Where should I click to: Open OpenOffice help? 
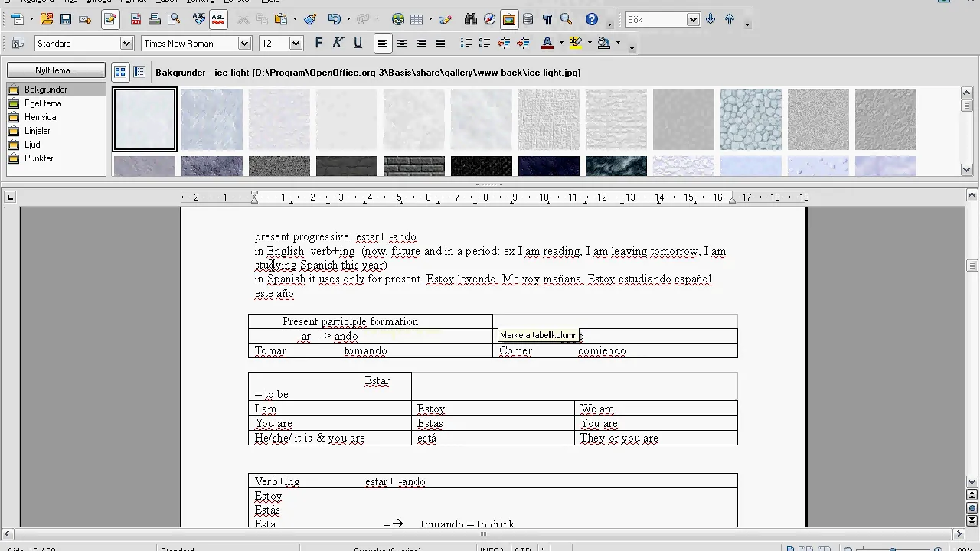(x=592, y=20)
